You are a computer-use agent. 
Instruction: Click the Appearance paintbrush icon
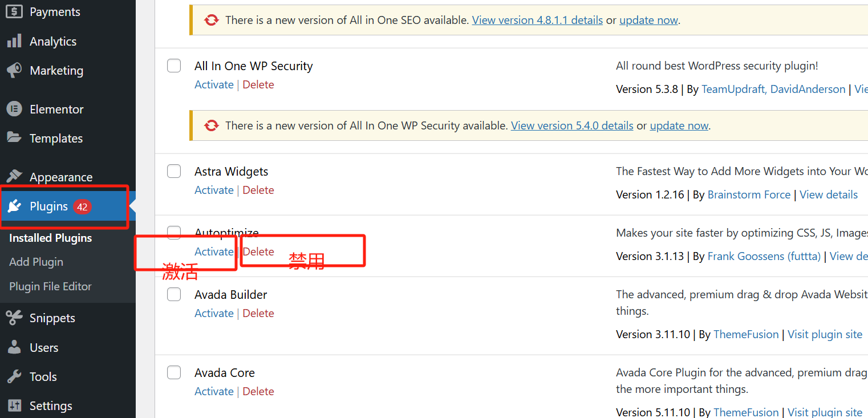pyautogui.click(x=14, y=177)
